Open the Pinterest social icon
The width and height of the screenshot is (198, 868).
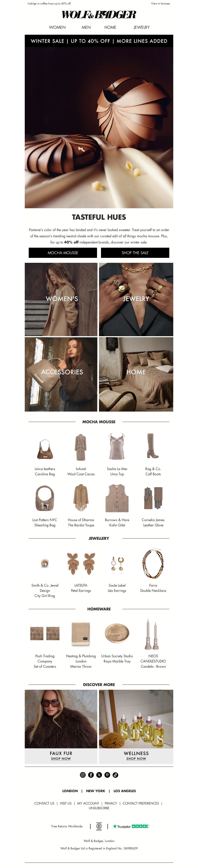click(x=107, y=775)
